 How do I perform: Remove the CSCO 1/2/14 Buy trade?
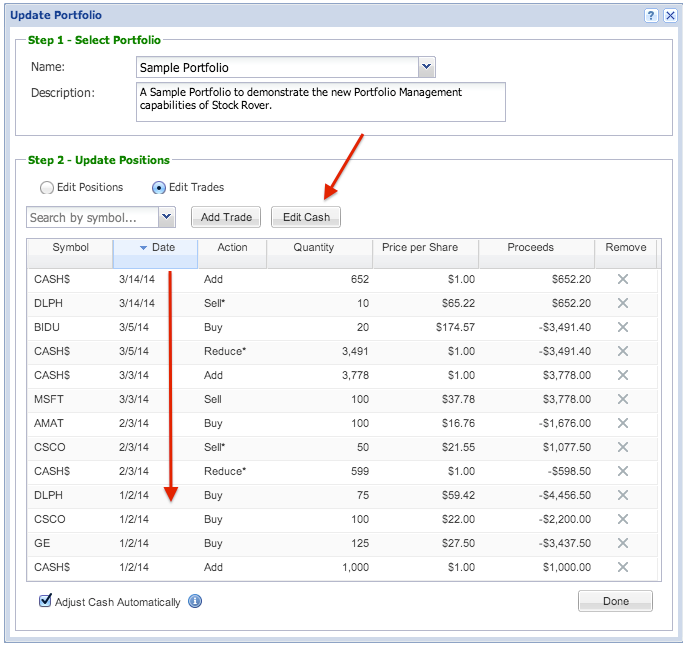coord(623,519)
